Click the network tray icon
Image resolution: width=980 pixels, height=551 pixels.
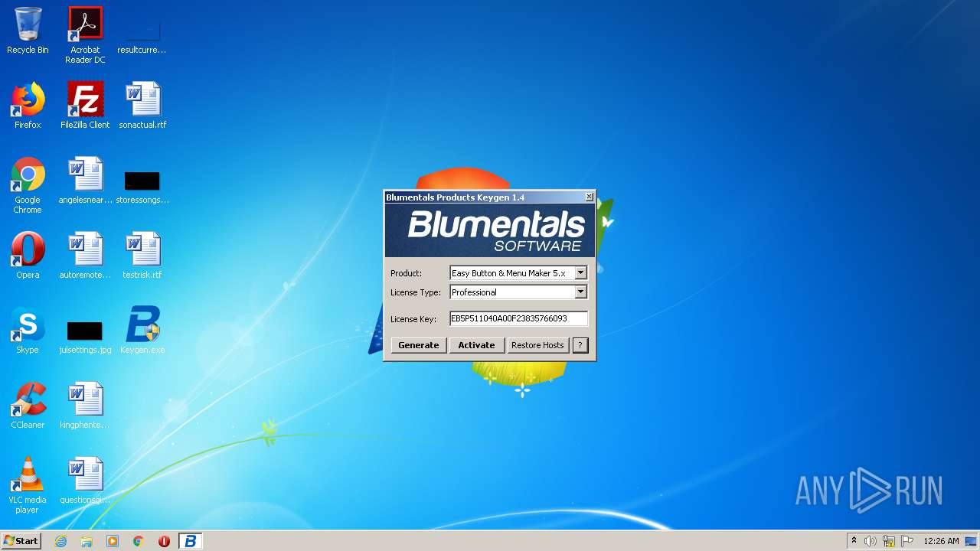pos(888,541)
